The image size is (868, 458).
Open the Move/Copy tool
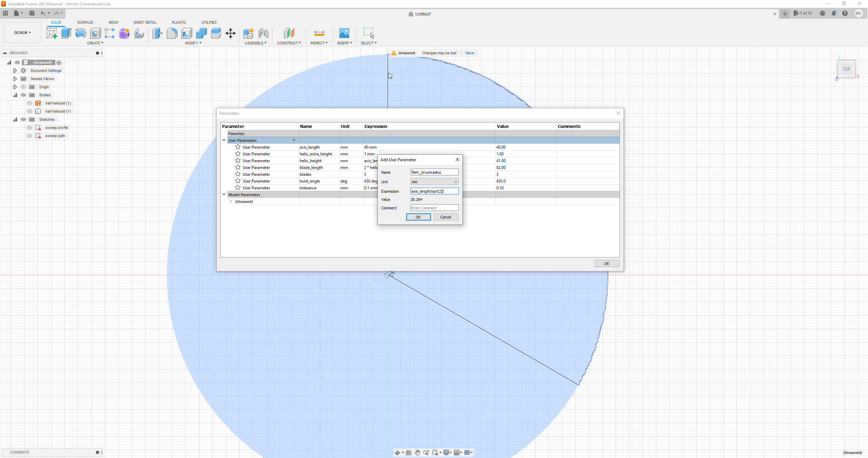coord(230,33)
